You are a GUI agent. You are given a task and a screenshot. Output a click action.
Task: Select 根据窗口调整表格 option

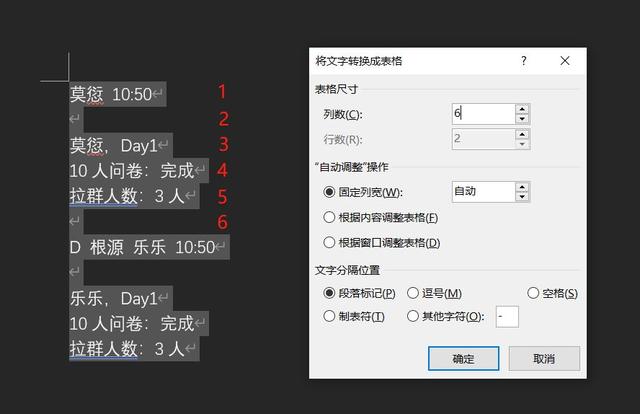point(330,242)
